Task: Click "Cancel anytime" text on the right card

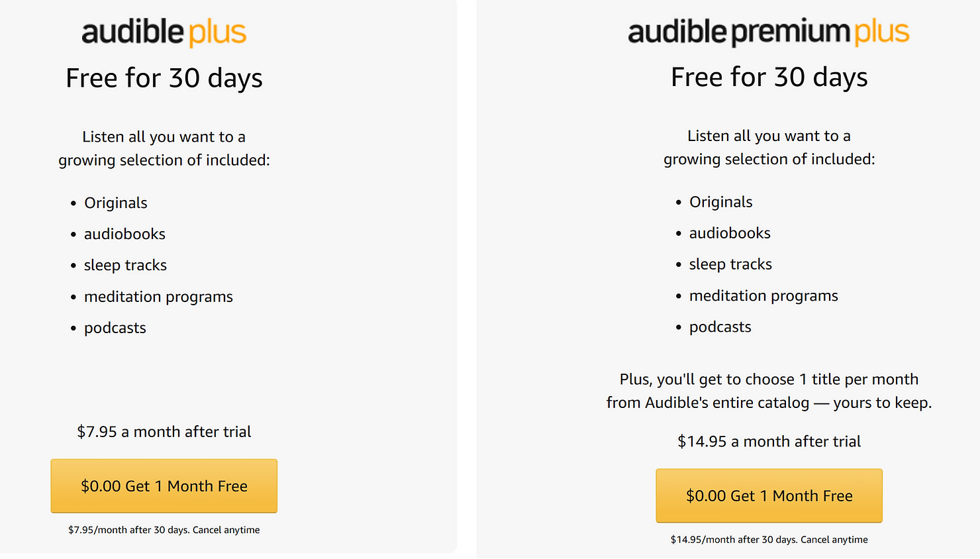Action: coord(834,539)
